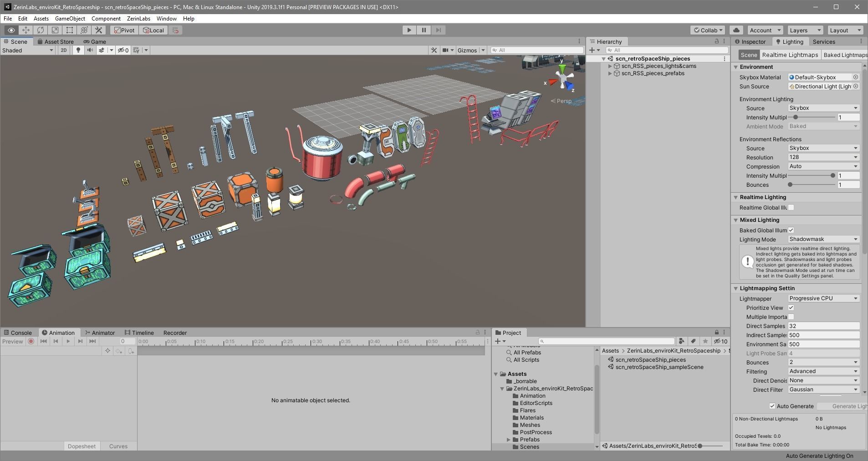Open the Layers dropdown

pyautogui.click(x=805, y=30)
